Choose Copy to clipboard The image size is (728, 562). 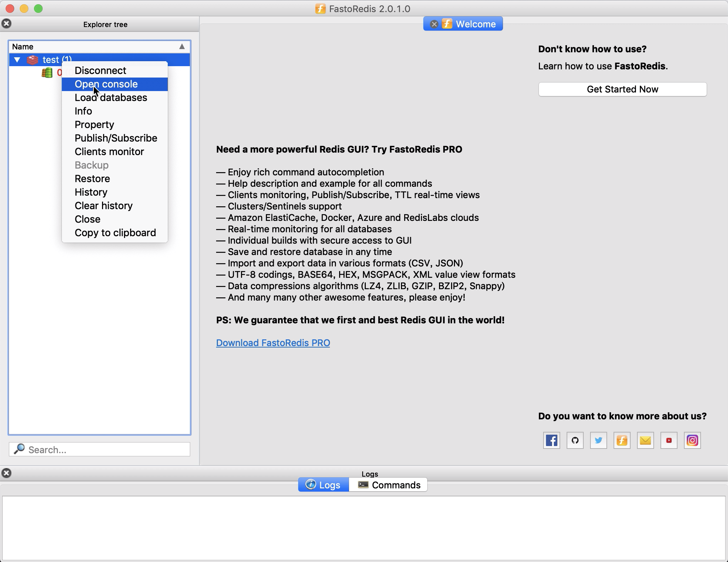coord(114,233)
